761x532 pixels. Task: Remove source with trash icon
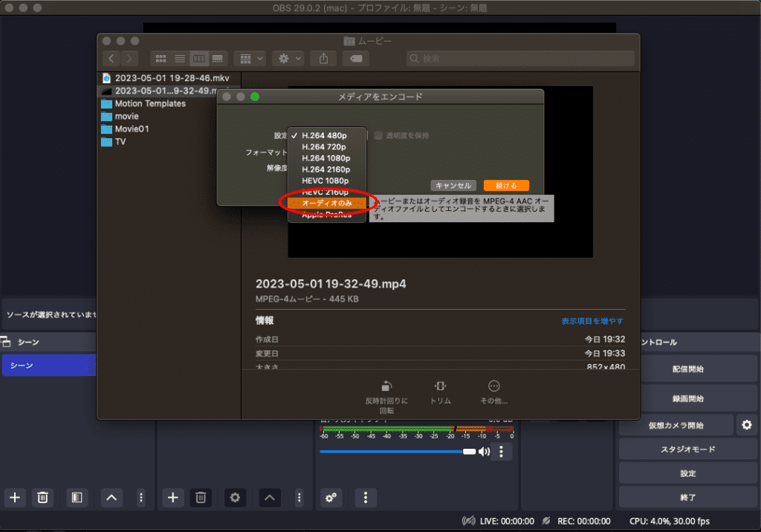pos(201,498)
